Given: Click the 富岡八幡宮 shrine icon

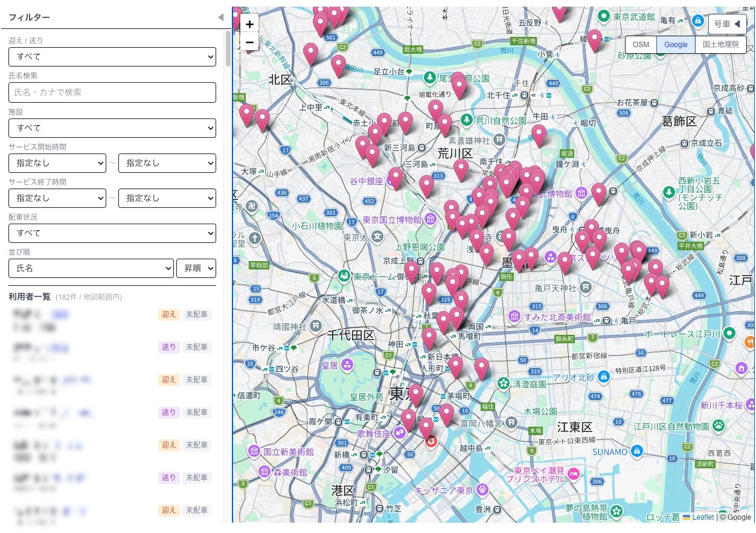Looking at the screenshot, I should (511, 424).
